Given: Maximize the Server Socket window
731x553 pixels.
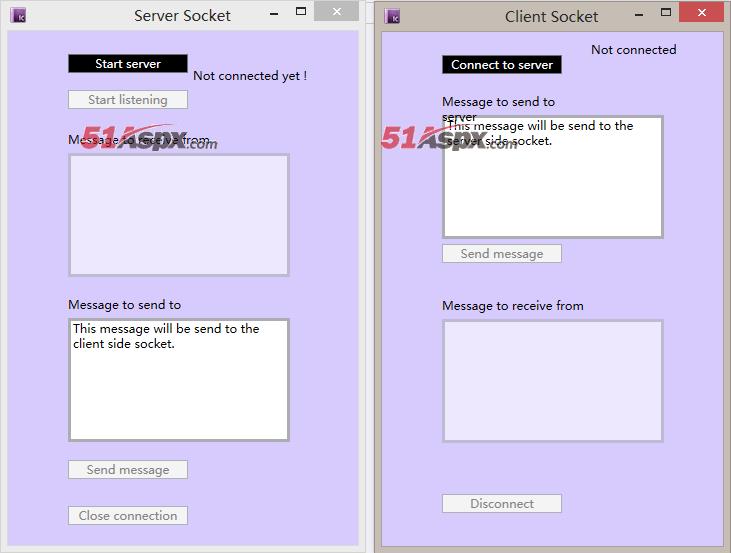Looking at the screenshot, I should point(301,12).
